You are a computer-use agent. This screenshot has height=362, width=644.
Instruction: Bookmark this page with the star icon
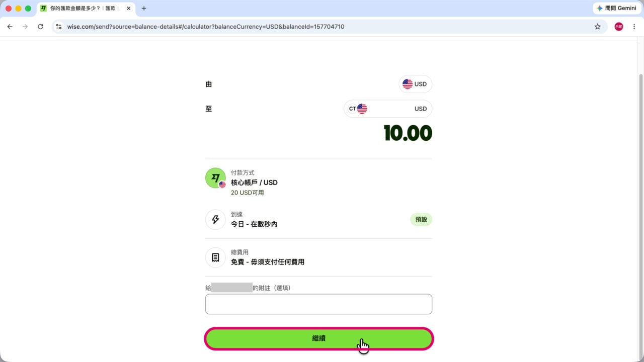pos(598,27)
